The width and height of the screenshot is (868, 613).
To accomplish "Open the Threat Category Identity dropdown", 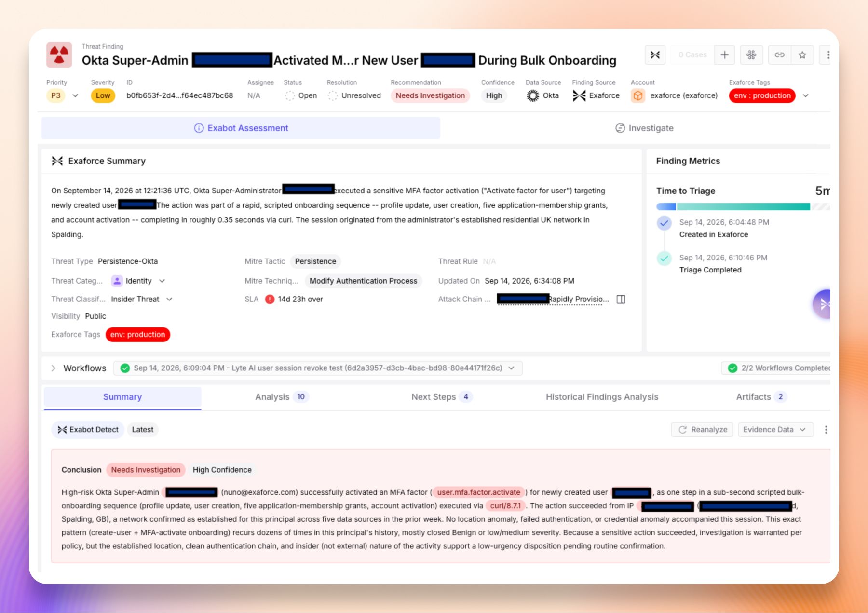I will coord(138,281).
